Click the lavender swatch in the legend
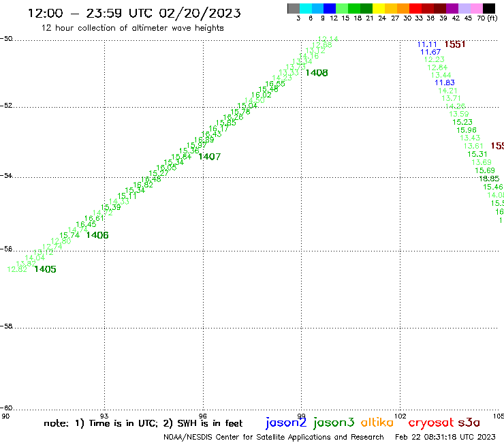Viewport: 504px width, 443px height. tap(464, 8)
